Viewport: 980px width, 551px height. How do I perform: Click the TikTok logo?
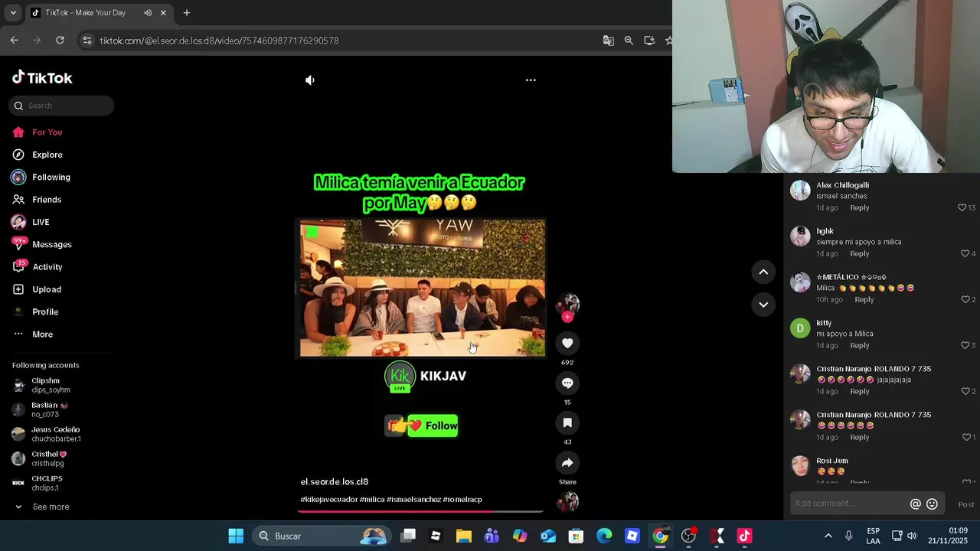(x=42, y=77)
